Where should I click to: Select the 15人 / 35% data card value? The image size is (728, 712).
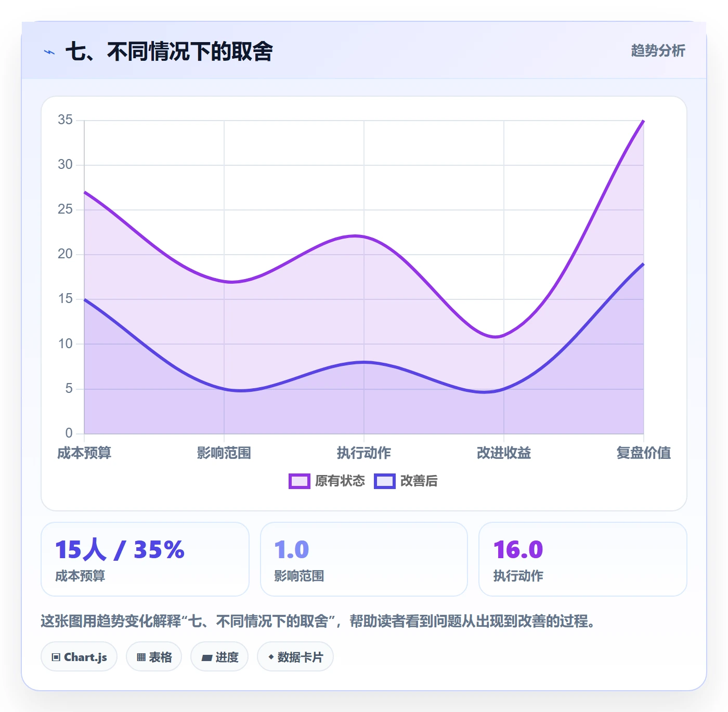[120, 549]
